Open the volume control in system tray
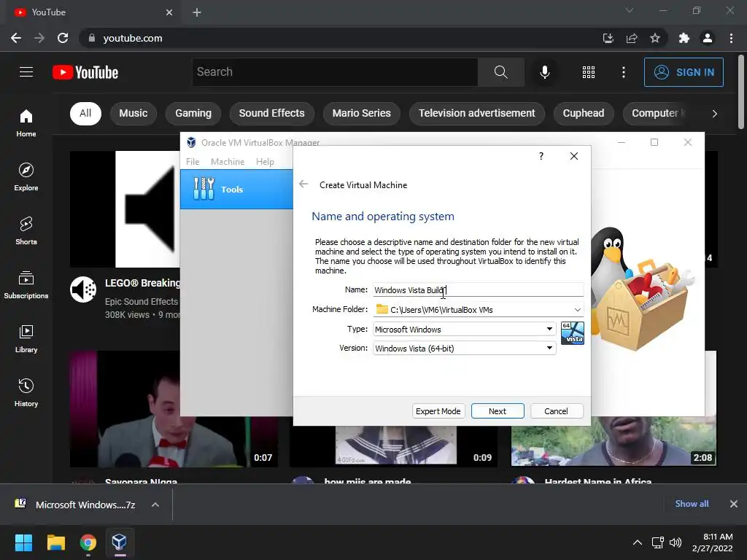Image resolution: width=747 pixels, height=560 pixels. click(676, 542)
